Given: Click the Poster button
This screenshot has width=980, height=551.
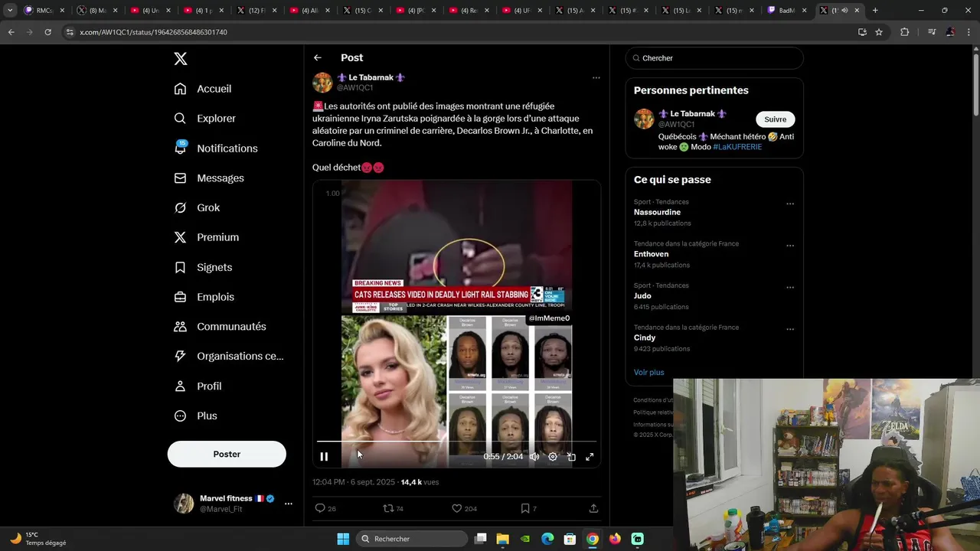Looking at the screenshot, I should coord(227,454).
